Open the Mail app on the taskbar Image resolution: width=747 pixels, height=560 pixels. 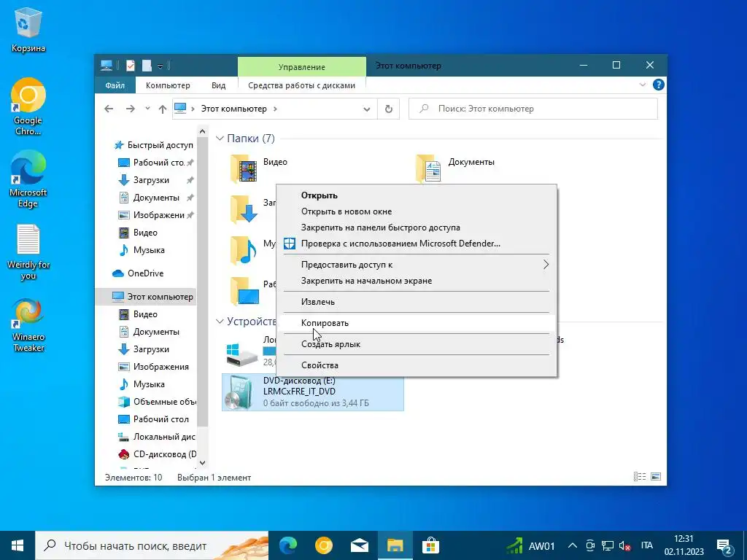359,545
